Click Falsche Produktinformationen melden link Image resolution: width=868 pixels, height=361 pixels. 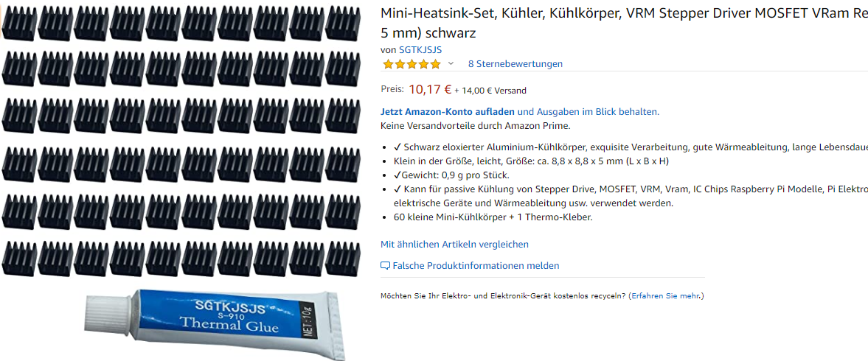[476, 265]
